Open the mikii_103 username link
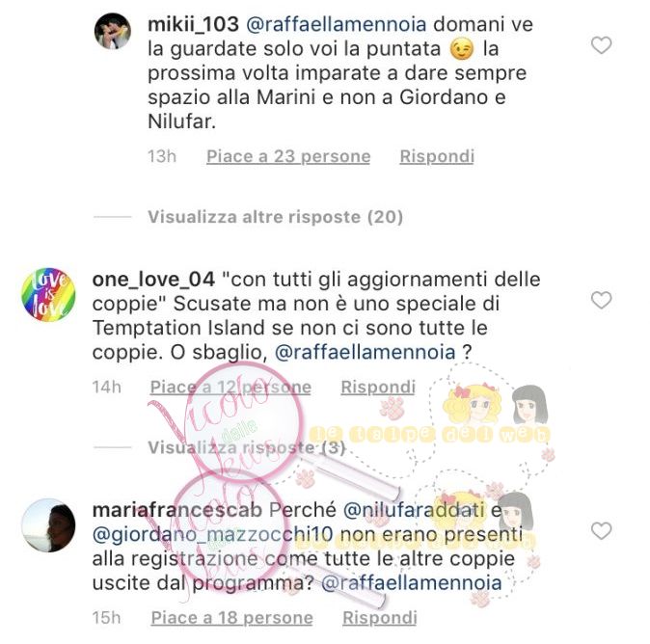Image resolution: width=650 pixels, height=644 pixels. tap(193, 24)
